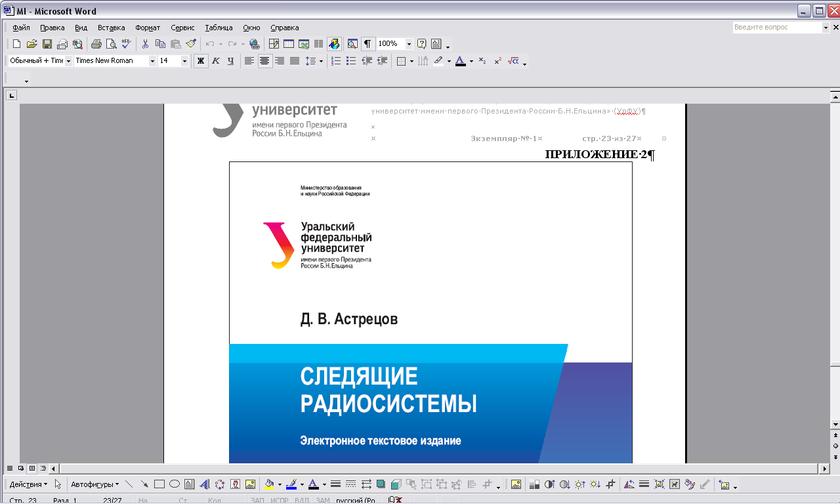840x504 pixels.
Task: Click the vertical scrollbar down arrow
Action: tap(835, 424)
